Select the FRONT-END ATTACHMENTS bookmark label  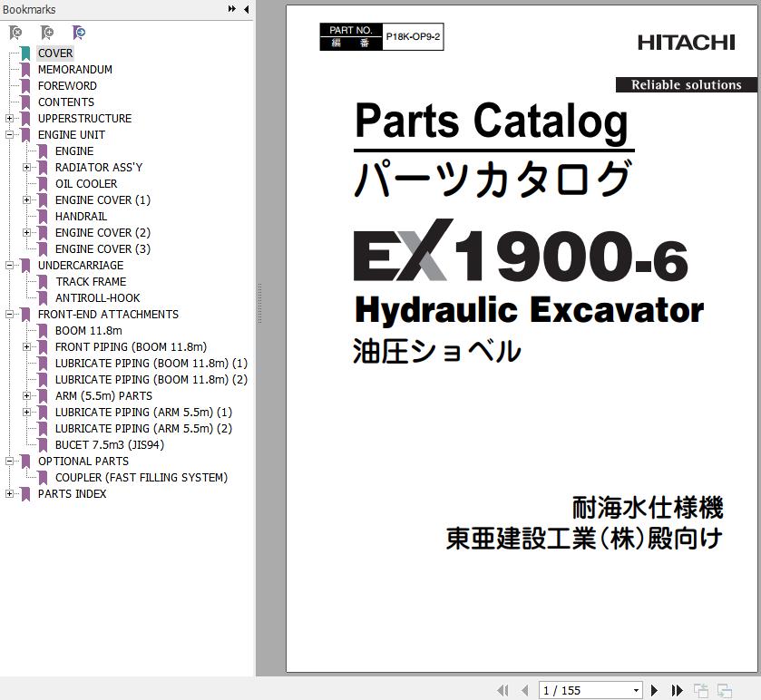point(108,315)
